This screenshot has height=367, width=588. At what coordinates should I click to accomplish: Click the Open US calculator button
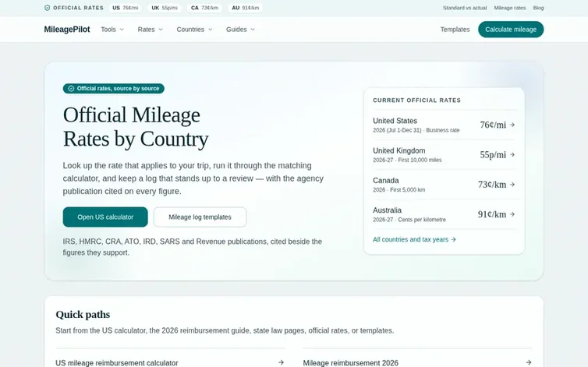tap(105, 217)
